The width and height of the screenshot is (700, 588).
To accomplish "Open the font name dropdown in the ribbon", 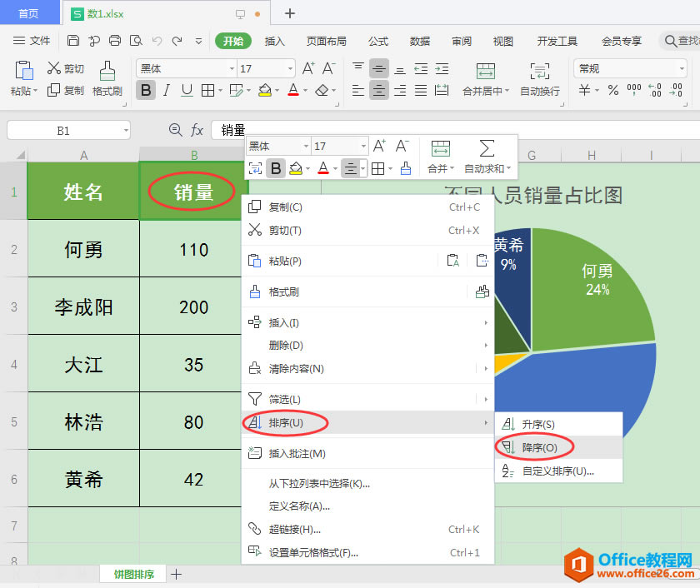I will click(232, 68).
